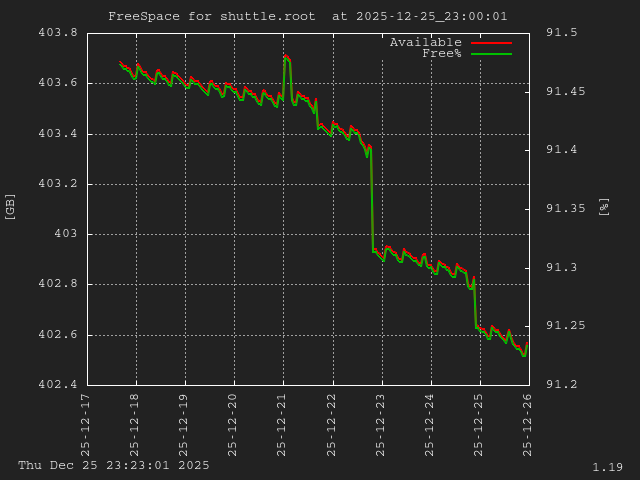Click the 25-12-17 date tick label

click(x=87, y=420)
